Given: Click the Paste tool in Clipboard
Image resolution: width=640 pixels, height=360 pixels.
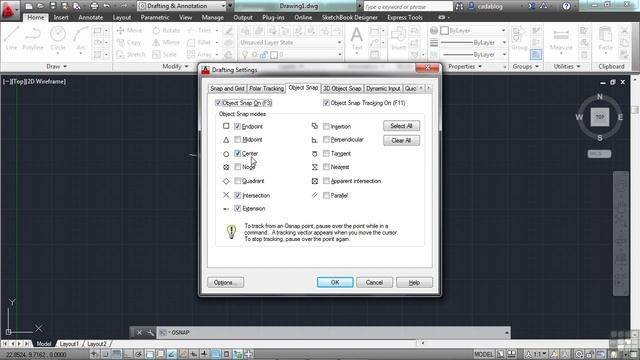Looking at the screenshot, I should [605, 39].
